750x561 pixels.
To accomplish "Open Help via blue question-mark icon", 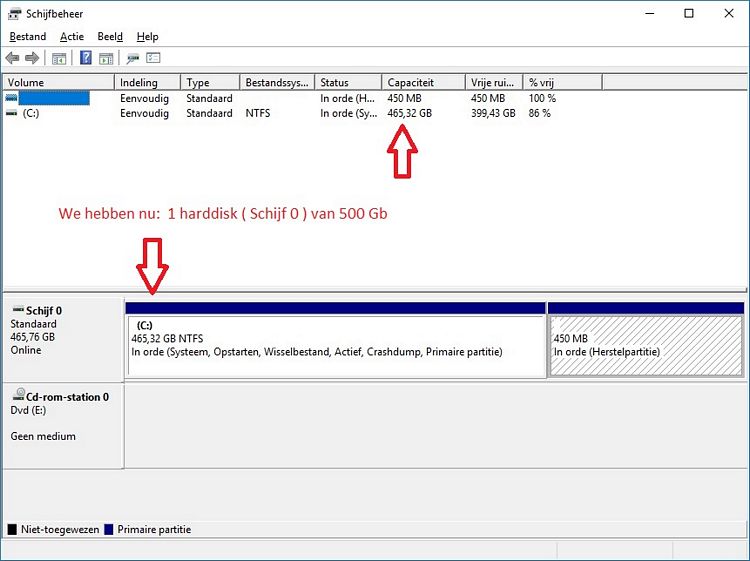I will pyautogui.click(x=86, y=58).
